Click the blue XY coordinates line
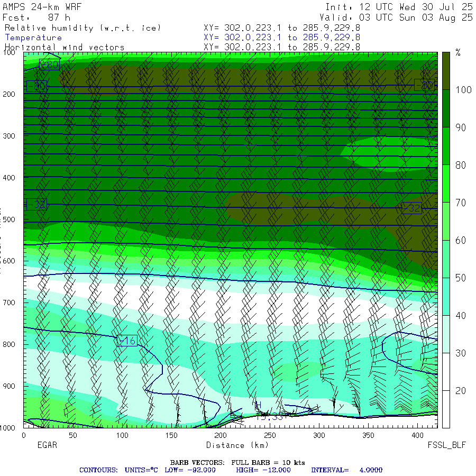Viewport: 476px width, 476px height. [282, 38]
